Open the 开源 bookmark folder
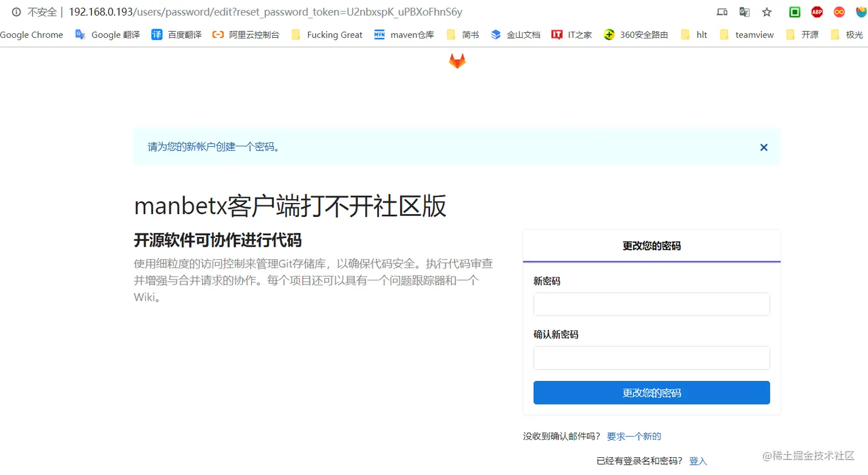 (802, 35)
